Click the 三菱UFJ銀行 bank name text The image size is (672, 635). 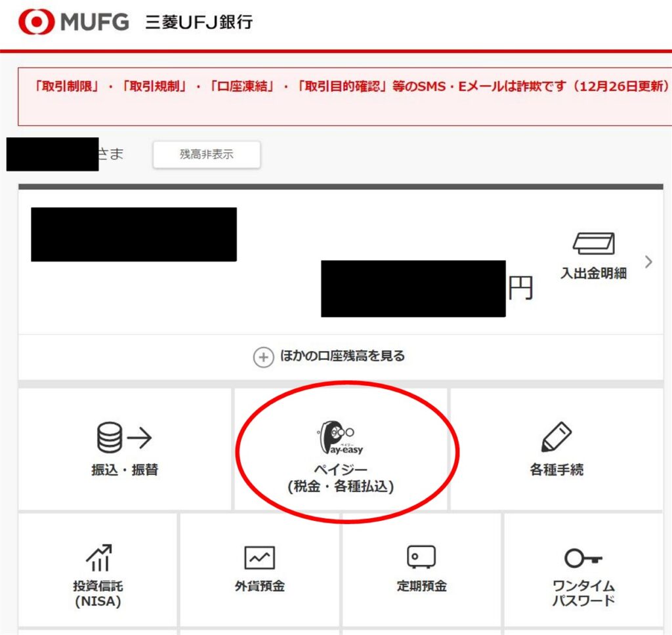pyautogui.click(x=199, y=22)
